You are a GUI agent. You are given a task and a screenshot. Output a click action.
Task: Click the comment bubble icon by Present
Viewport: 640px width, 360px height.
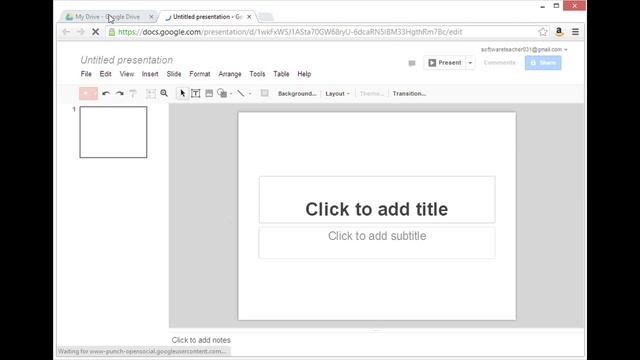coord(412,63)
